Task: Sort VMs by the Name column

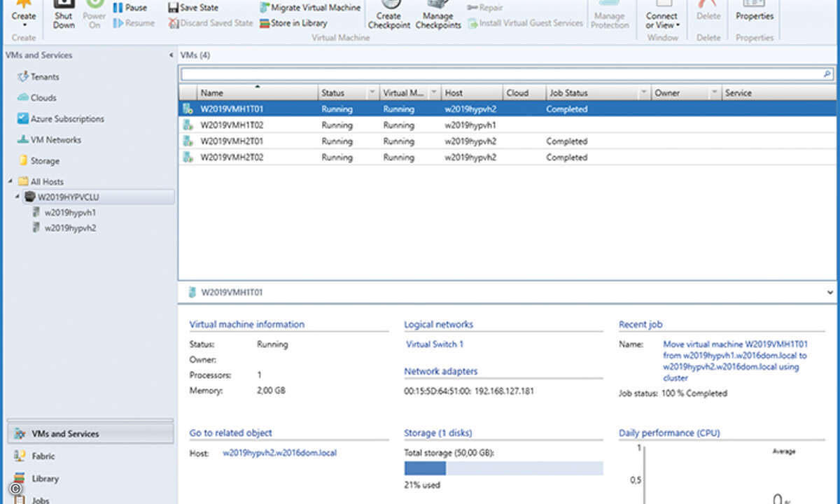Action: click(257, 93)
